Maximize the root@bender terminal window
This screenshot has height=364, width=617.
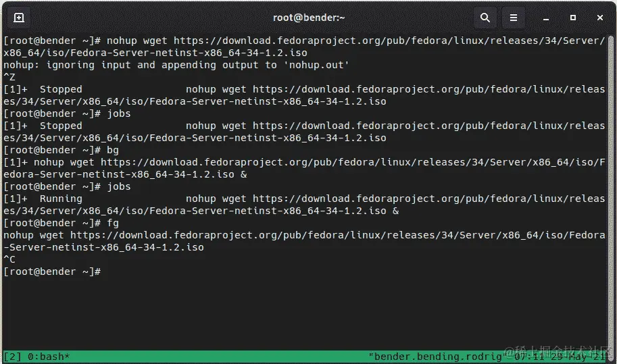point(573,18)
